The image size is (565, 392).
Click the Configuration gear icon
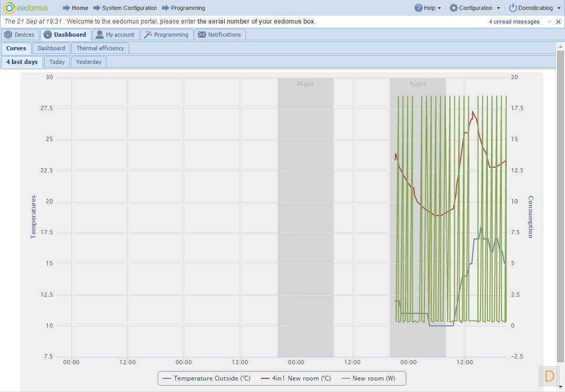click(454, 8)
